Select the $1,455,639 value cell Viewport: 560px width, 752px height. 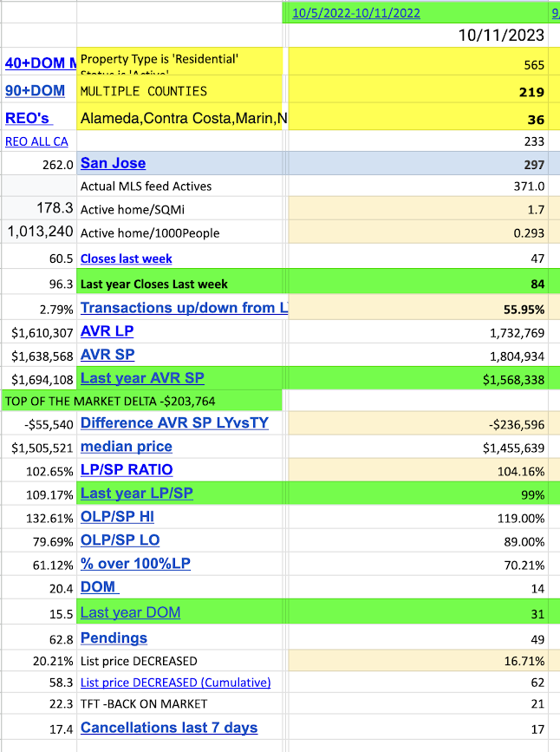click(418, 447)
